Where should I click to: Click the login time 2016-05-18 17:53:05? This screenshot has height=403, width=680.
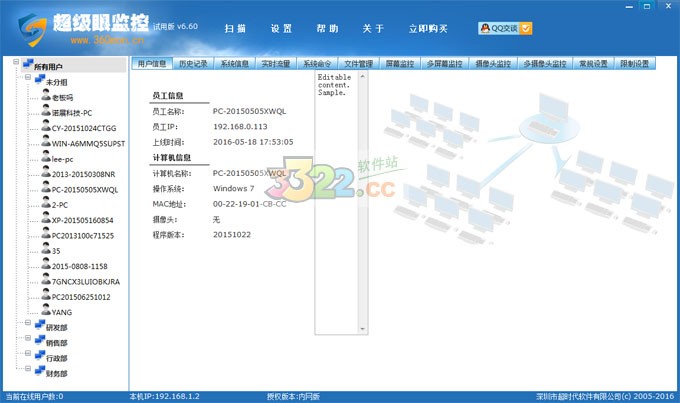(x=253, y=142)
